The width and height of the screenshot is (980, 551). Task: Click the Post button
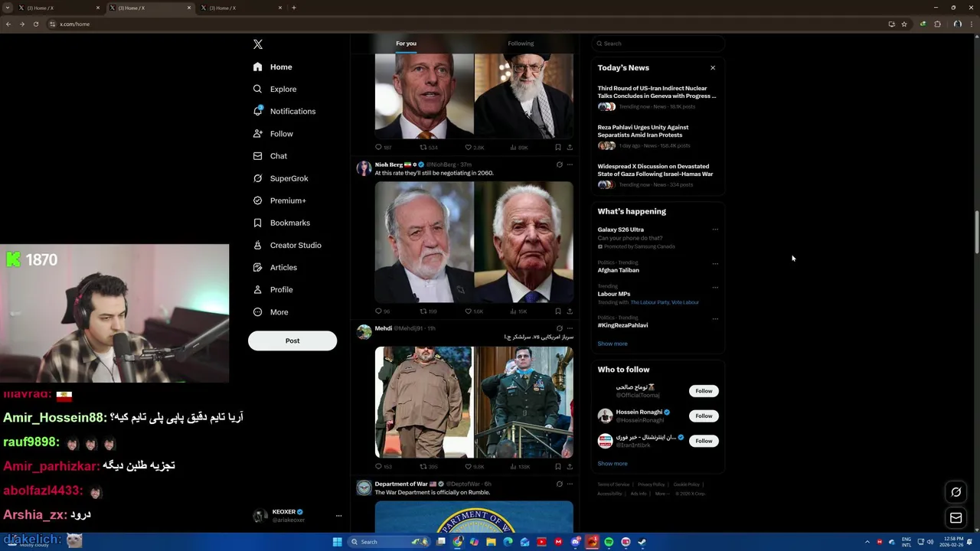tap(292, 341)
